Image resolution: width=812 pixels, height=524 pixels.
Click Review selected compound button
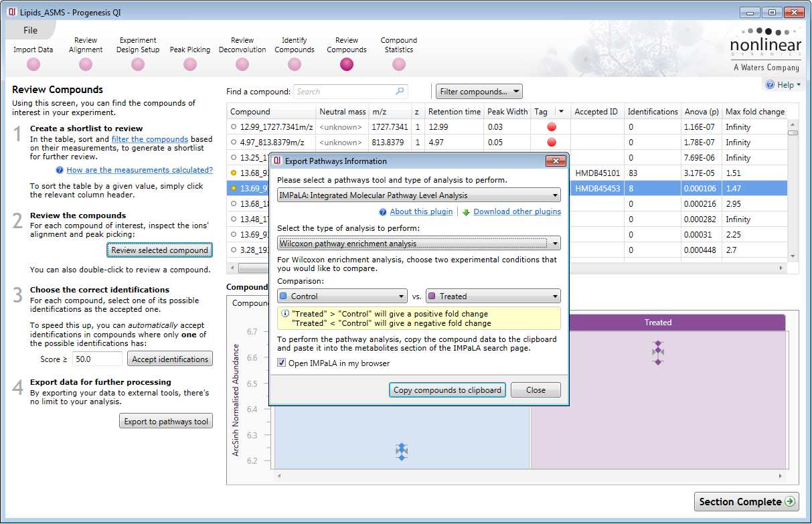coord(159,250)
